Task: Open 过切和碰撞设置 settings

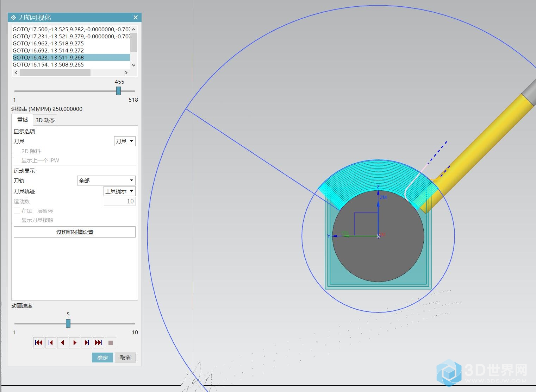Action: click(75, 232)
